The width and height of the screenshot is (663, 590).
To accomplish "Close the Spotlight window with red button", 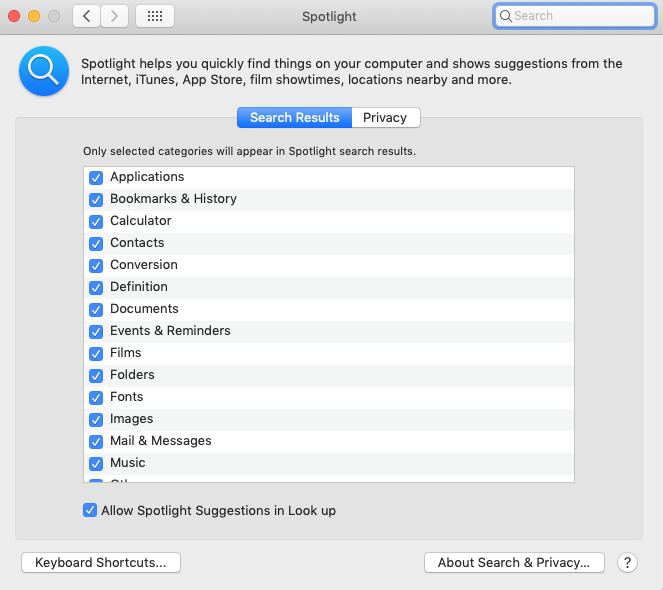I will coord(14,16).
